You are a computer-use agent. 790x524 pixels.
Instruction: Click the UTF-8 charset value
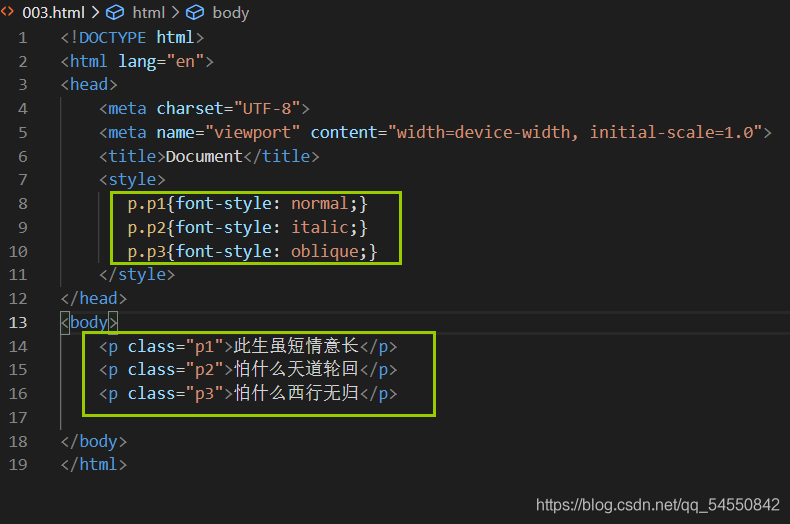pos(267,108)
